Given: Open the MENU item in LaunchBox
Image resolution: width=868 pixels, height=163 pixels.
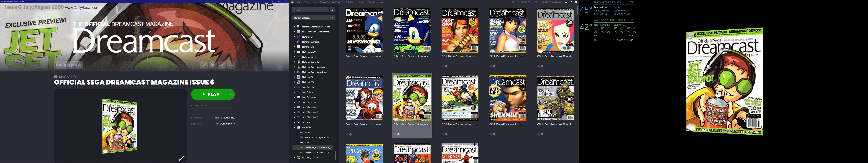Looking at the screenshot, I should [x=299, y=2].
